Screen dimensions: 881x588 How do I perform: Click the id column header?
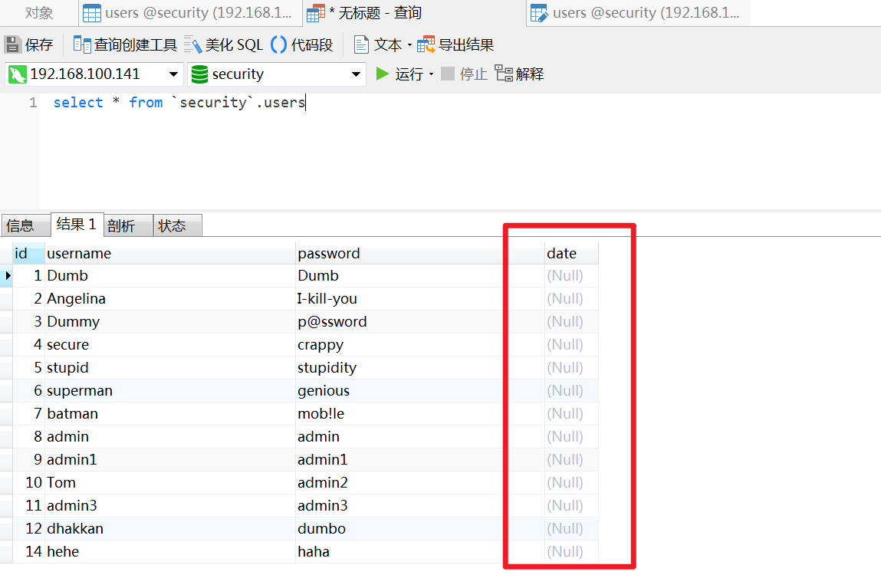28,253
